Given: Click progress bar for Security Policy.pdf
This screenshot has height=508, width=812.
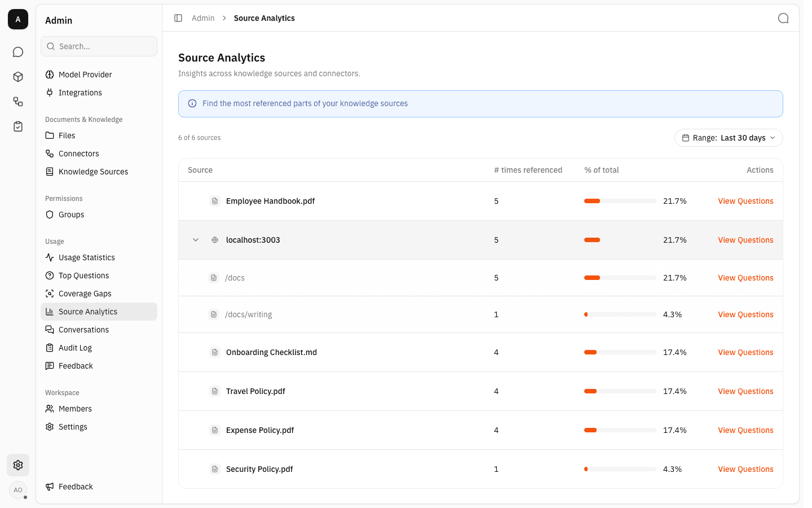Looking at the screenshot, I should [620, 469].
